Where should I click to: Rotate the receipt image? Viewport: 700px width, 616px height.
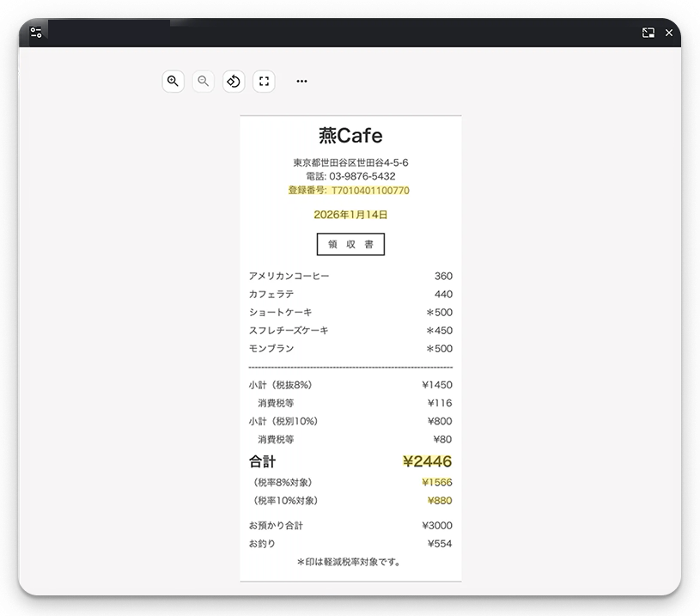(234, 82)
